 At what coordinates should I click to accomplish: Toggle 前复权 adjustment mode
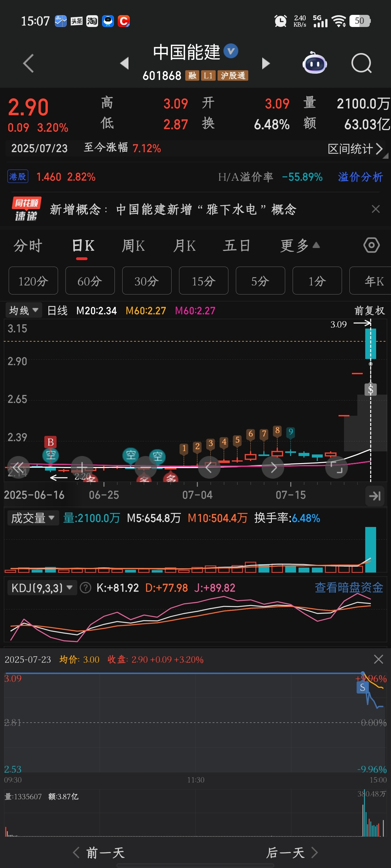click(369, 310)
